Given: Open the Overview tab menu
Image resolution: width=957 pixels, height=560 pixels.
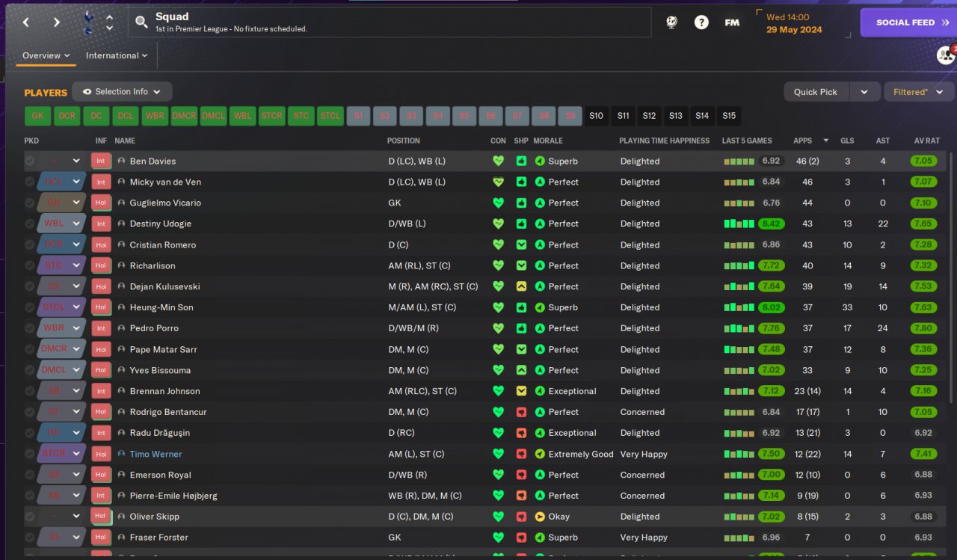Looking at the screenshot, I should click(x=46, y=55).
